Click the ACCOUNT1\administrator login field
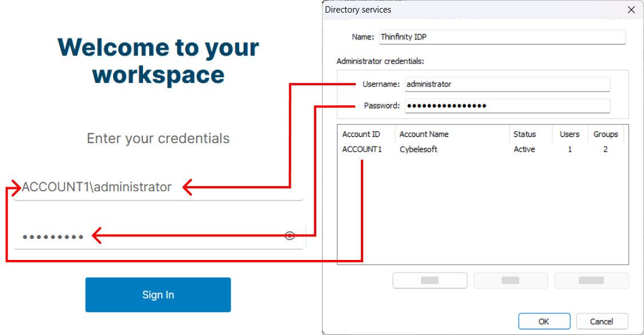The width and height of the screenshot is (644, 335). (x=158, y=187)
